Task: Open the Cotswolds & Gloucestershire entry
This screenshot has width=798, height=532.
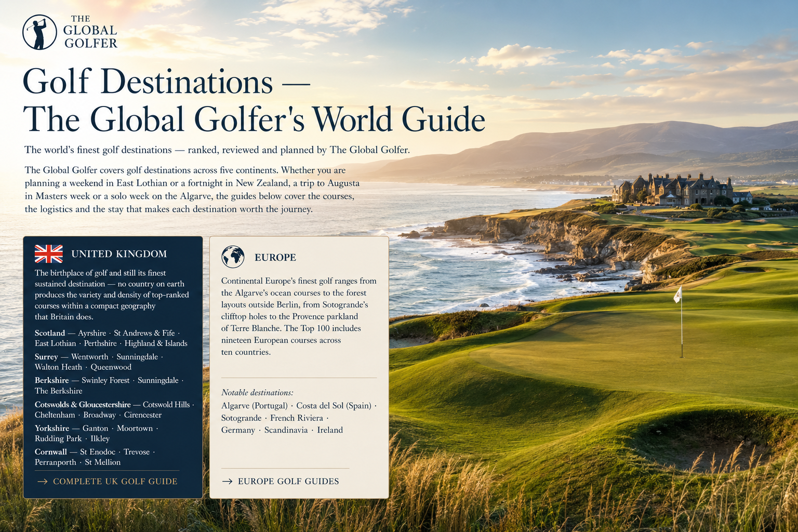Action: coord(83,404)
